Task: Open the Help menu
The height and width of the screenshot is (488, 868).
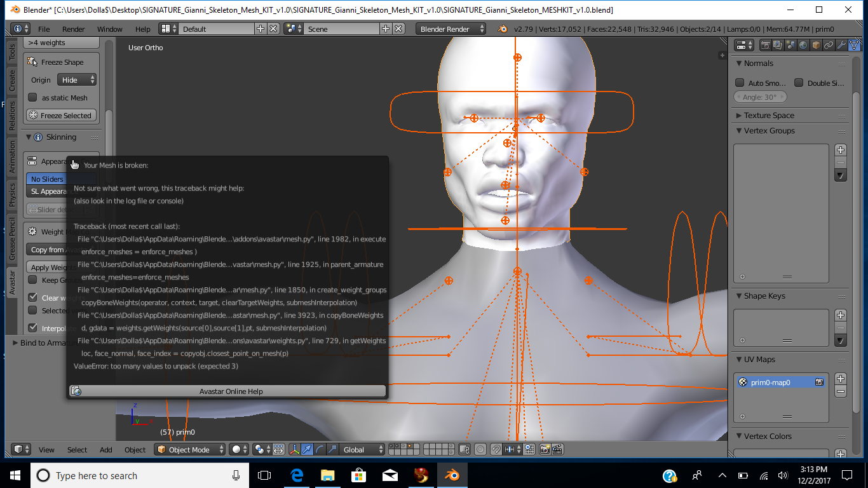Action: [143, 29]
